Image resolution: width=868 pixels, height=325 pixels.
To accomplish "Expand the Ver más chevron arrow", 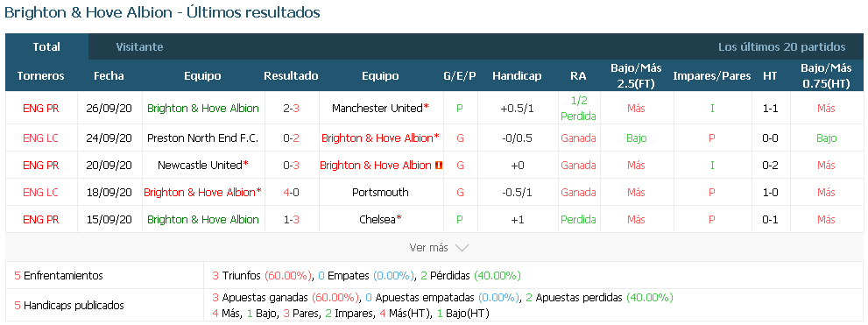I will click(462, 248).
